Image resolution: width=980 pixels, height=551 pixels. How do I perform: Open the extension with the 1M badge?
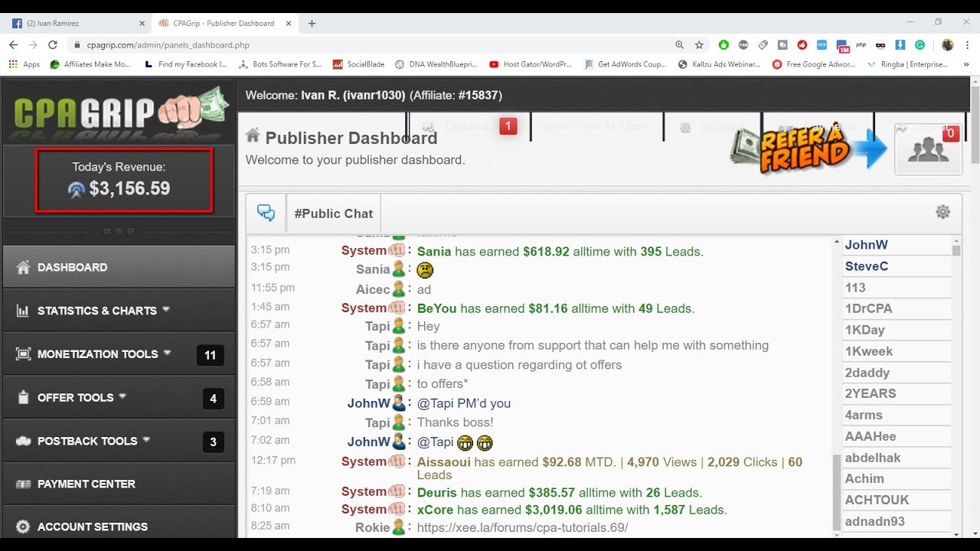point(842,46)
